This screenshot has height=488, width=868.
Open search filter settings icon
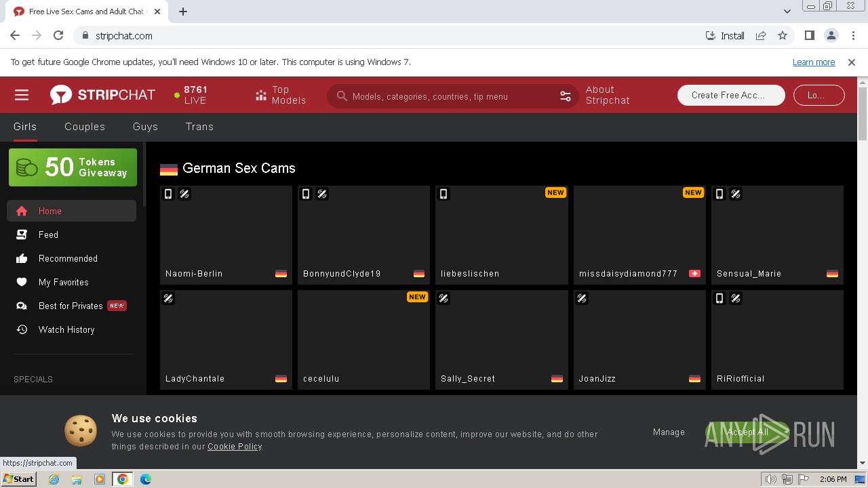(566, 96)
